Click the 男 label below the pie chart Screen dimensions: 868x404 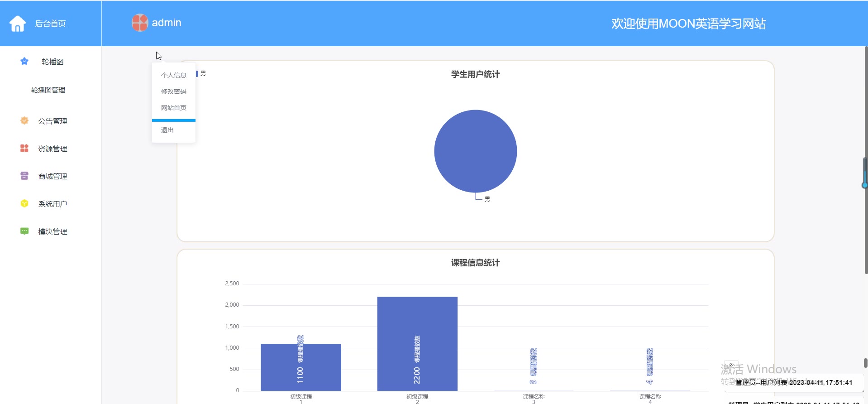[x=487, y=199]
